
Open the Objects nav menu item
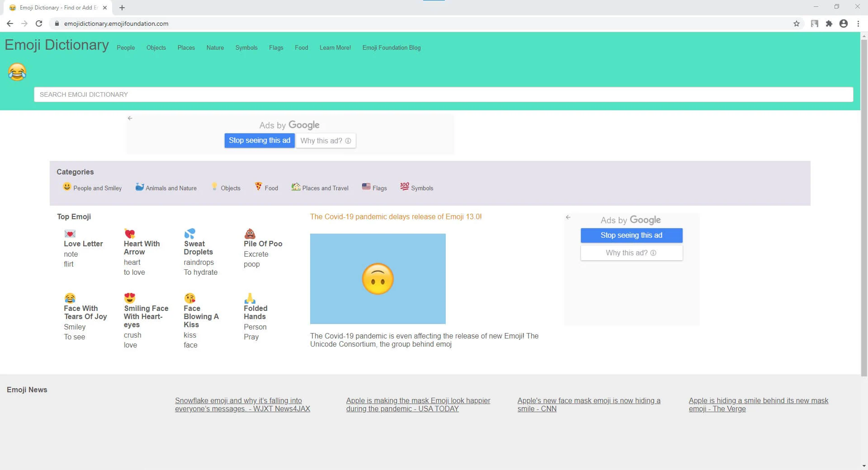(156, 47)
